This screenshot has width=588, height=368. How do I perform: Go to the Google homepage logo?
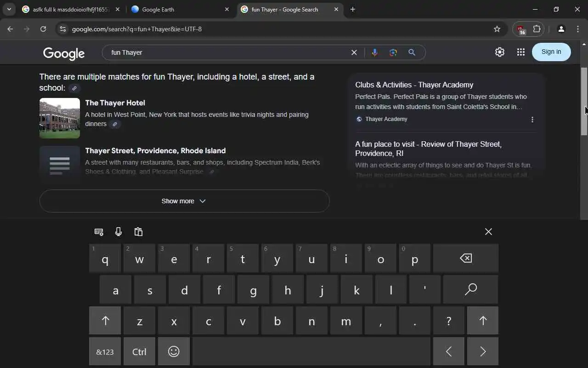click(x=64, y=53)
